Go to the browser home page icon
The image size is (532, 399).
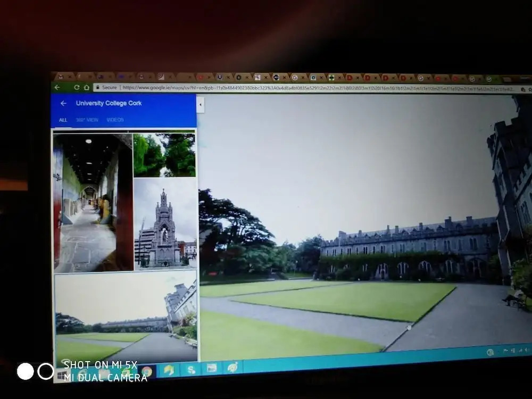tap(86, 87)
